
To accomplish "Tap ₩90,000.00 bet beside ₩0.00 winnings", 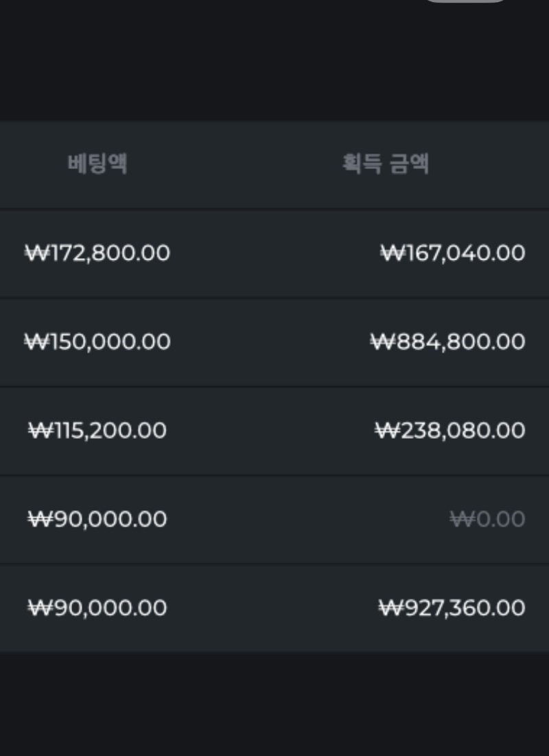I will (x=97, y=519).
